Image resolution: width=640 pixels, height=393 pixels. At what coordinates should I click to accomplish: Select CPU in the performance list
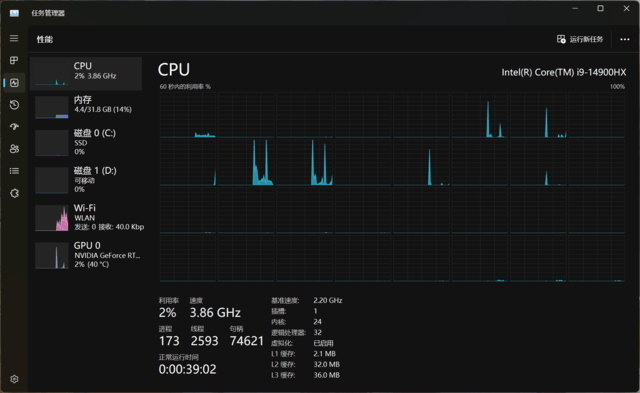86,73
